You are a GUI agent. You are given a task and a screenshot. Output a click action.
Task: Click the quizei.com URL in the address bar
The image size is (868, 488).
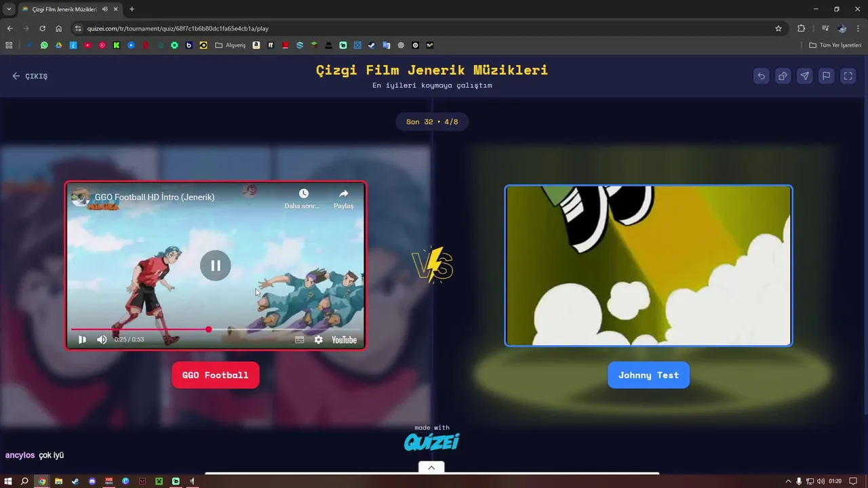178,28
